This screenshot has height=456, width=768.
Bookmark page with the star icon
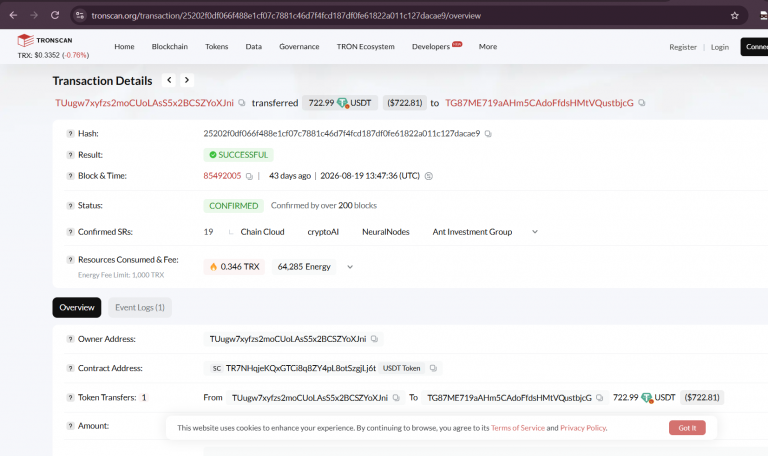[x=734, y=16]
